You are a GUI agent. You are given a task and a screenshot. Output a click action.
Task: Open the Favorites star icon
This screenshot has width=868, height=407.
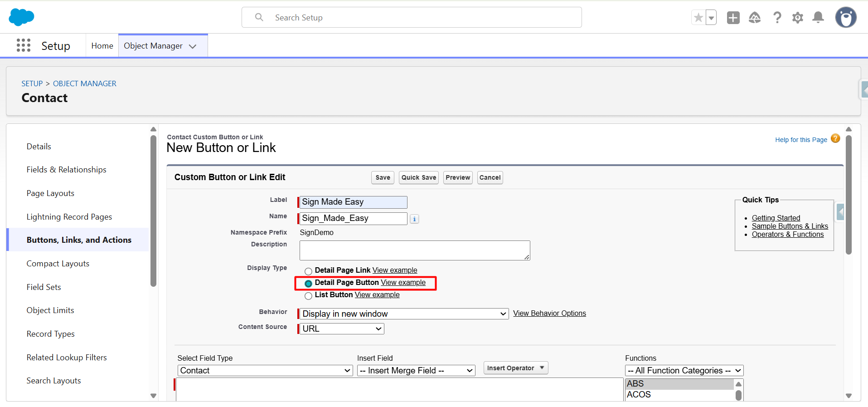tap(698, 18)
